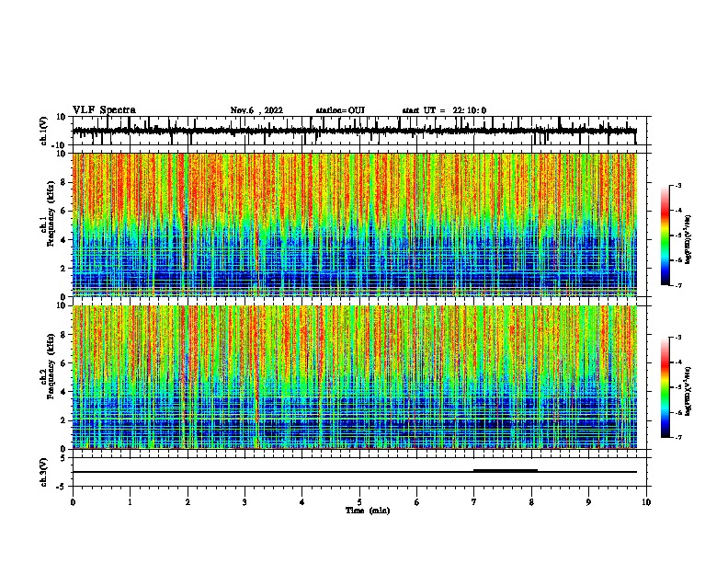Image resolution: width=728 pixels, height=563 pixels.
Task: Click time axis tick label "8"
Action: (x=531, y=502)
